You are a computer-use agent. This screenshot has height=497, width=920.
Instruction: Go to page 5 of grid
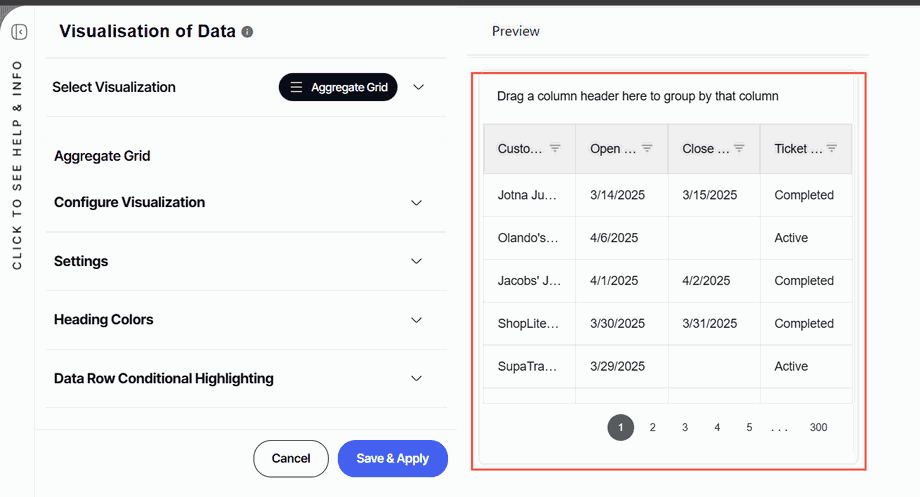(749, 428)
